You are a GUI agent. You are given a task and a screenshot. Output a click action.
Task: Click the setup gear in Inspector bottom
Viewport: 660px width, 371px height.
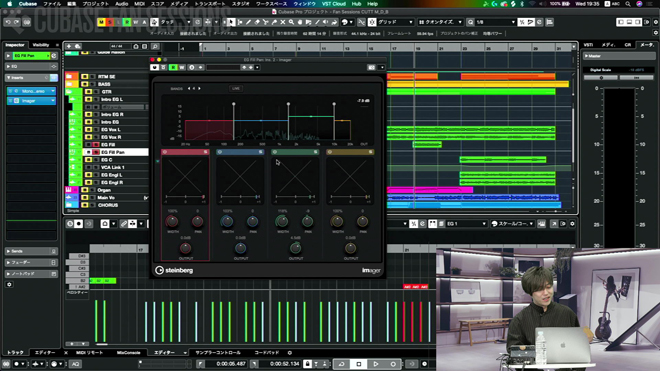pyautogui.click(x=9, y=285)
